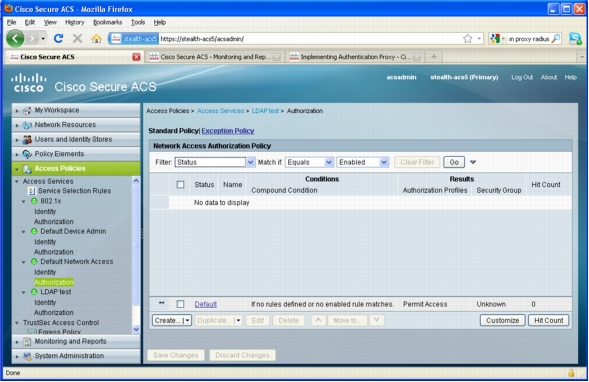Click the sidebar scroll up arrow

(x=136, y=181)
